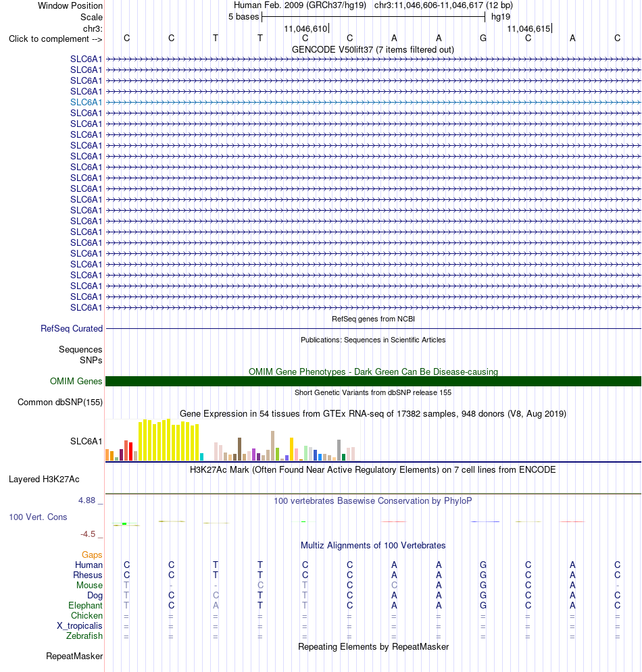Click base G in the Human alignment row
Image resolution: width=642 pixels, height=672 pixels.
[x=483, y=565]
